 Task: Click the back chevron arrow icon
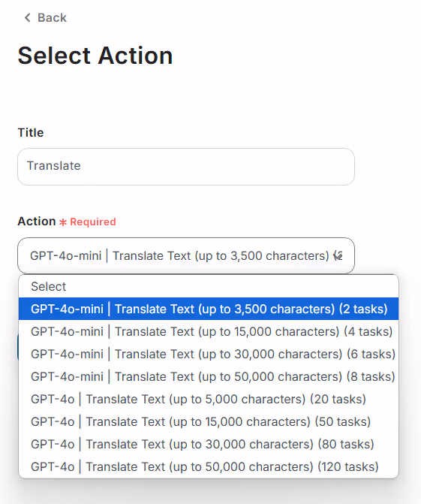tap(28, 18)
